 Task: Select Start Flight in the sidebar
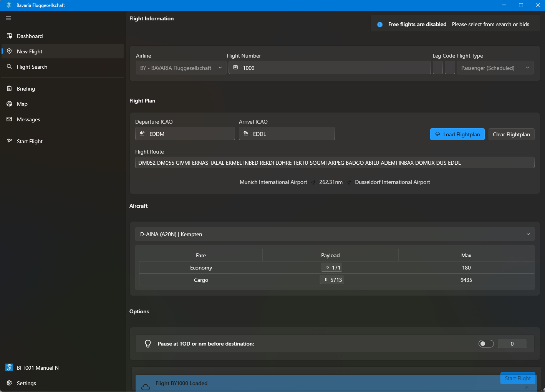click(63, 141)
